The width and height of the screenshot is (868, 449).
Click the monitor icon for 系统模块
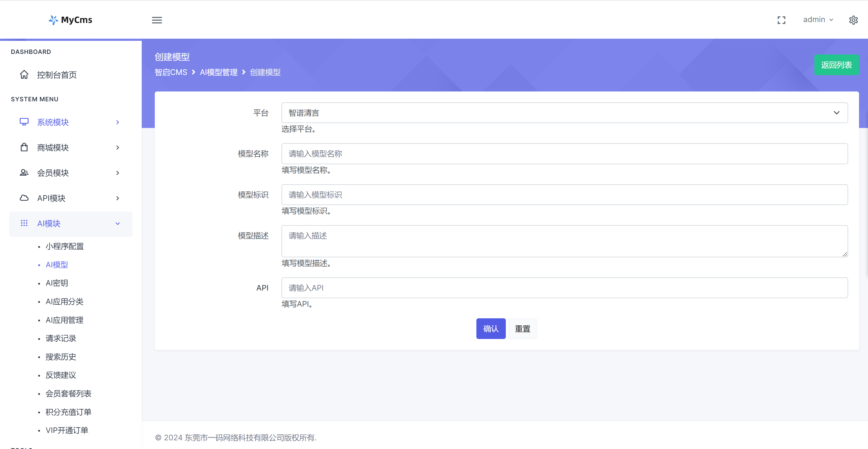pos(24,122)
